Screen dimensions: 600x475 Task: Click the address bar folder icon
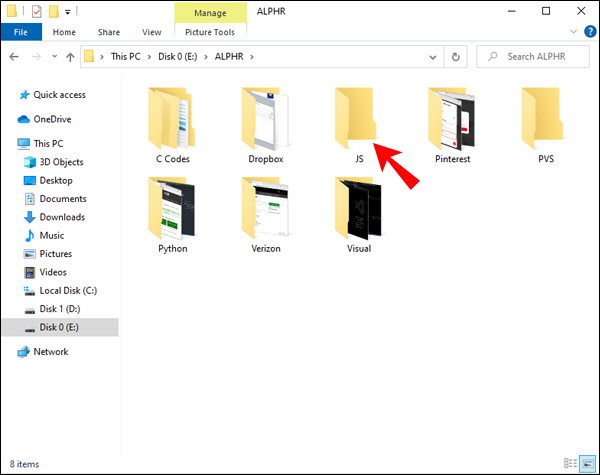pos(89,56)
